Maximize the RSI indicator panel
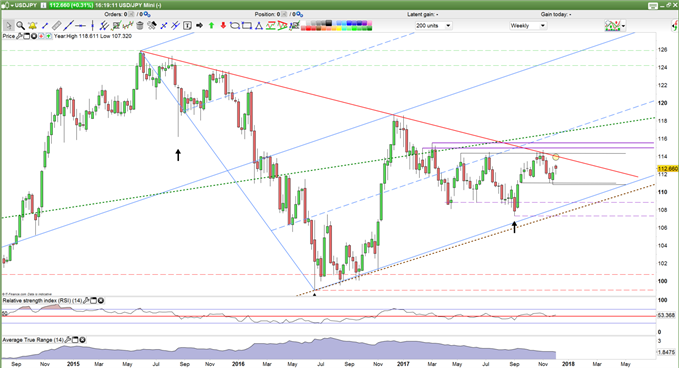This screenshot has width=679, height=368. click(94, 300)
